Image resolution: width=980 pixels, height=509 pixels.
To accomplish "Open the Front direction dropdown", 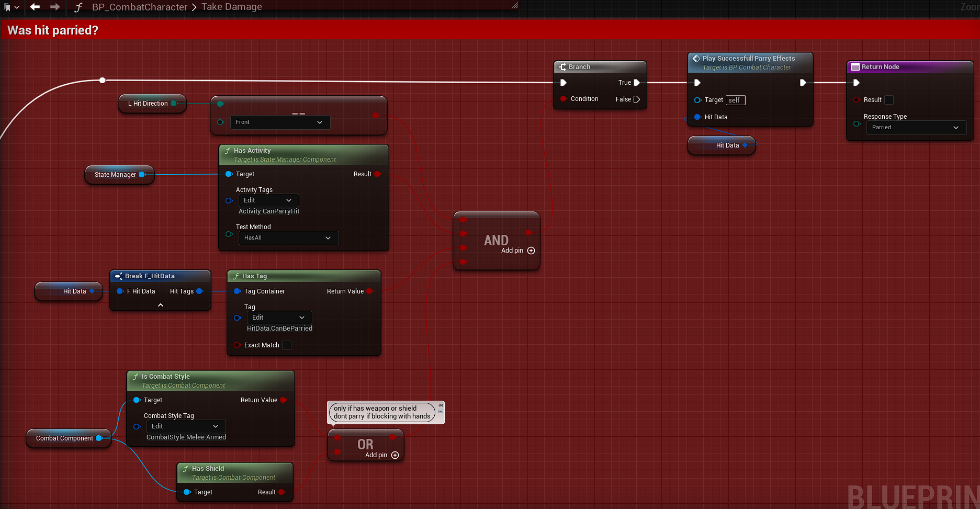I will pos(279,122).
